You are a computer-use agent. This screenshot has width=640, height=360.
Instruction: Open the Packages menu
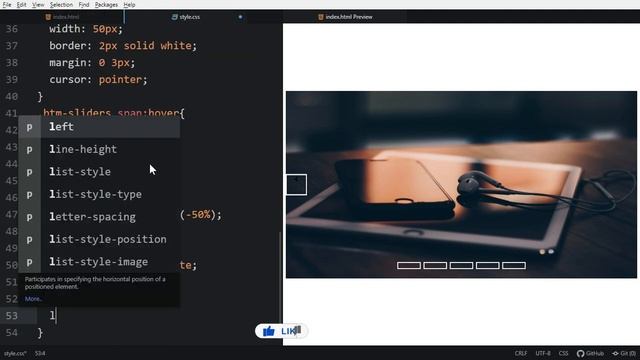coord(106,4)
